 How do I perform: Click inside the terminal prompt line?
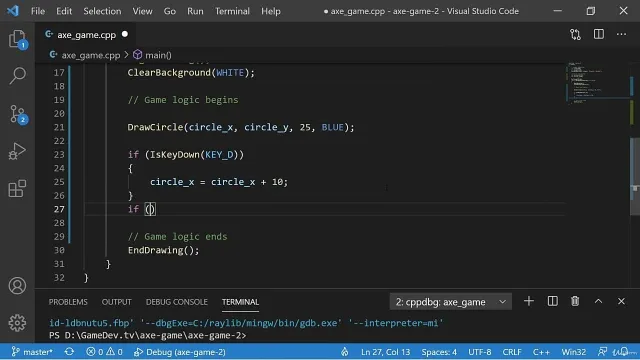148,336
